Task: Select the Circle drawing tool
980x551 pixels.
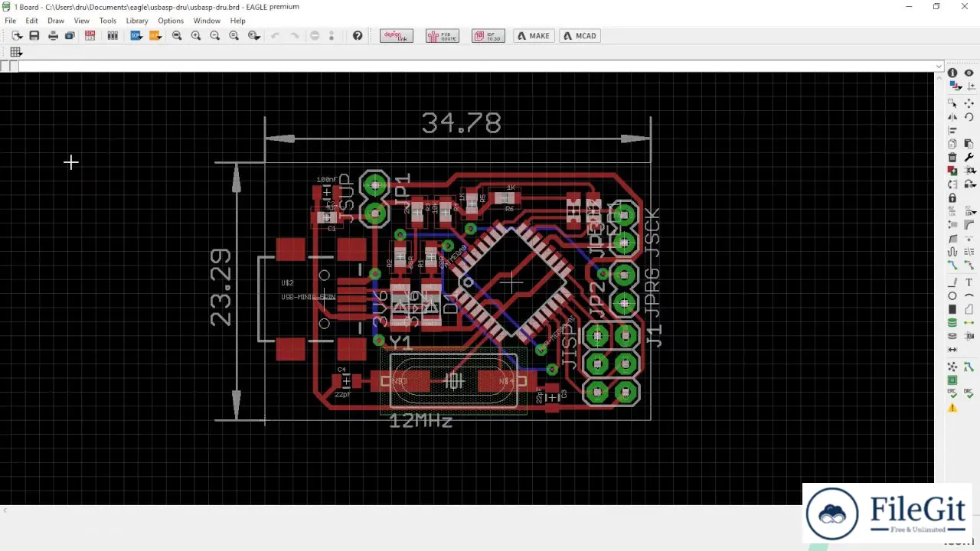Action: [x=952, y=296]
